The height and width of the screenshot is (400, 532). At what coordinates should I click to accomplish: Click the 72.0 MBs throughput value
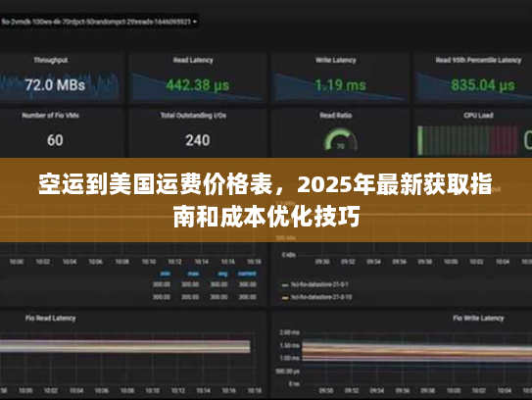click(x=55, y=84)
